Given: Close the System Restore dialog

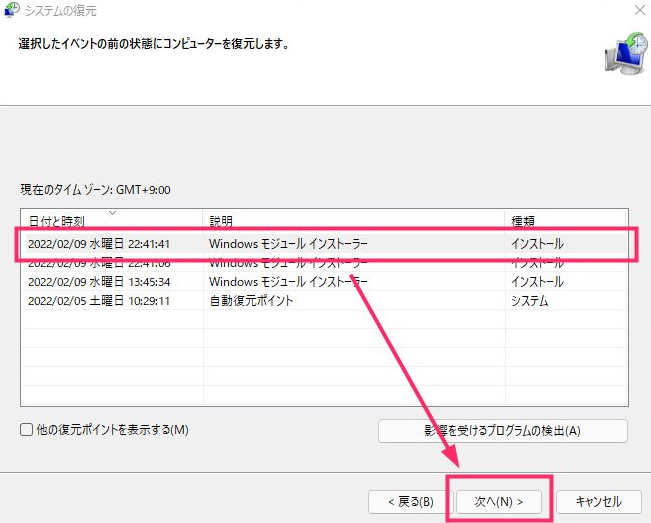Looking at the screenshot, I should coord(641,10).
